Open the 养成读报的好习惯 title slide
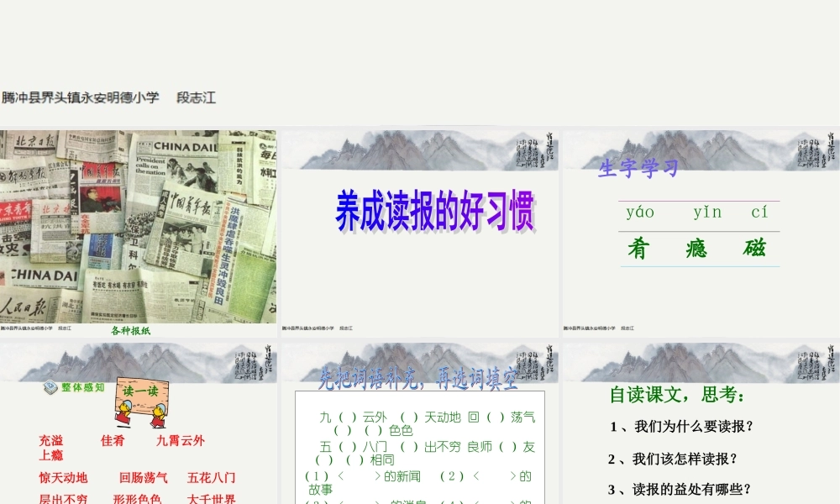Viewport: 840px width, 504px height. click(420, 233)
